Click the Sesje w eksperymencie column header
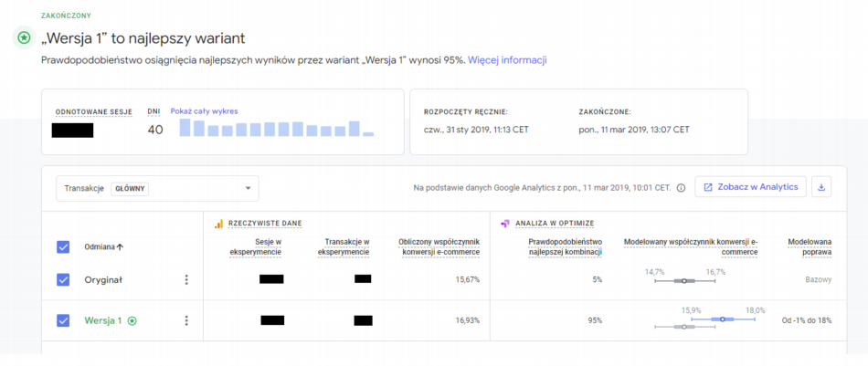 (255, 246)
